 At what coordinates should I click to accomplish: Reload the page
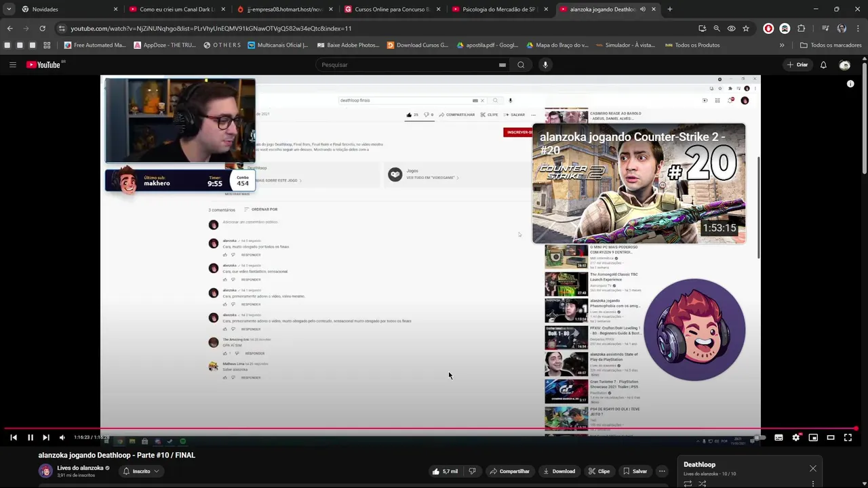[42, 28]
